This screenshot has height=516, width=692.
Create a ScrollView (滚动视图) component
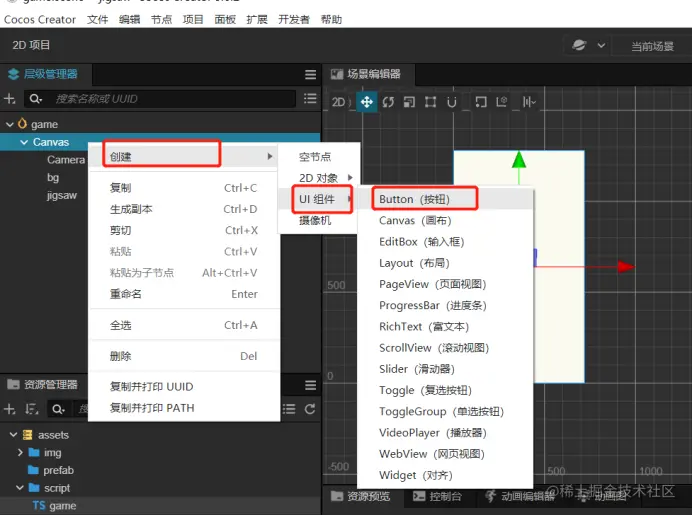(445, 348)
